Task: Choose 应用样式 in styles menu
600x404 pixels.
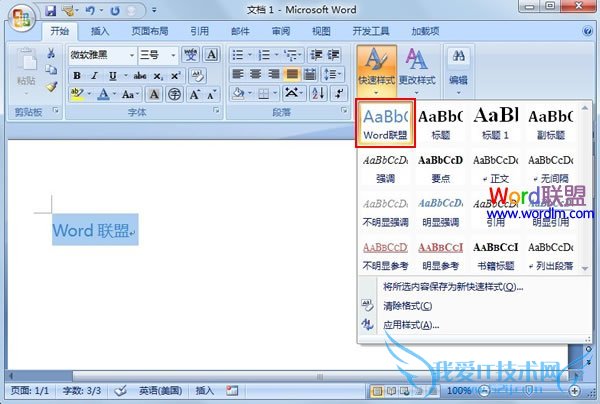Action: tap(411, 325)
